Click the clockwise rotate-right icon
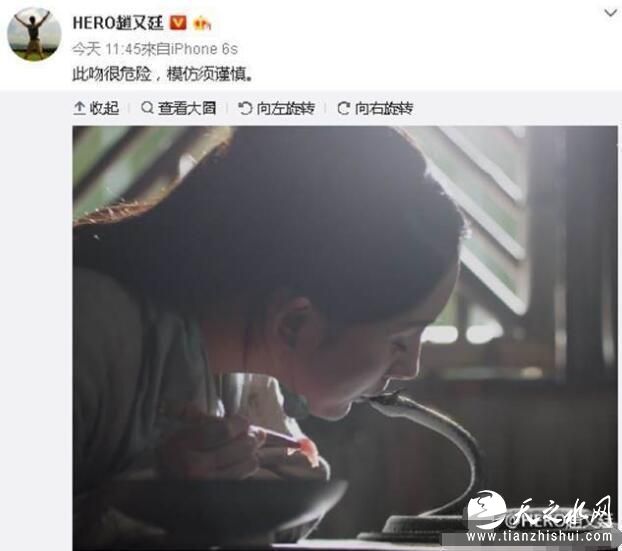Viewport: 622px width, 551px height. (343, 108)
